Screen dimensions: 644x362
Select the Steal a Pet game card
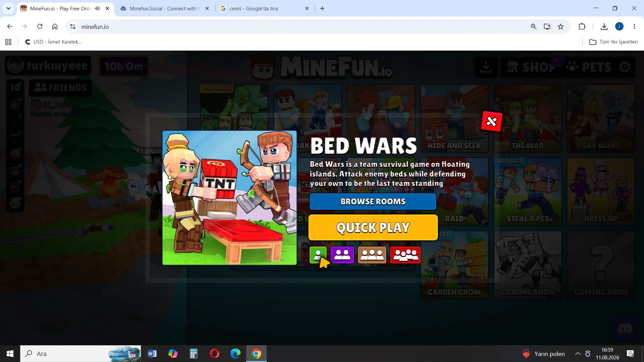[x=528, y=191]
